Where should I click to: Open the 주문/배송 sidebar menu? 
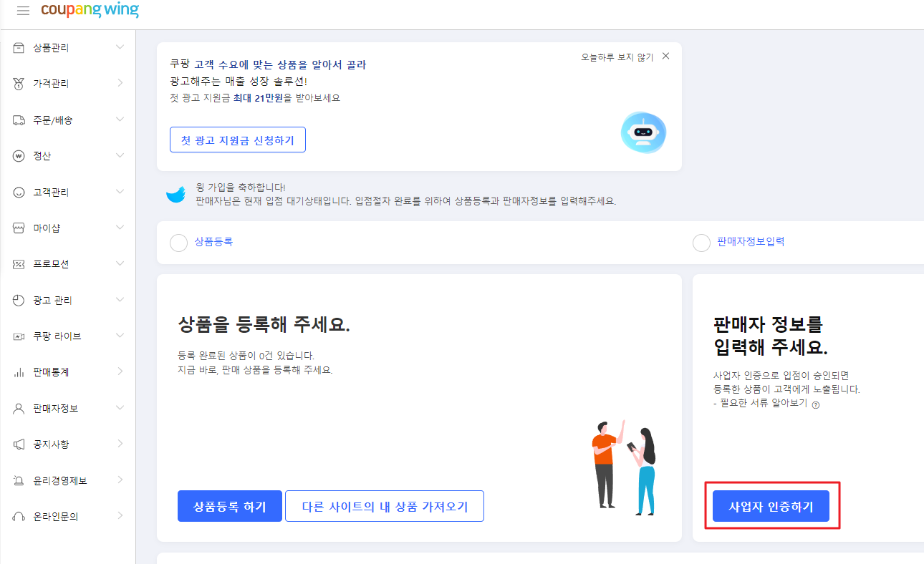68,120
